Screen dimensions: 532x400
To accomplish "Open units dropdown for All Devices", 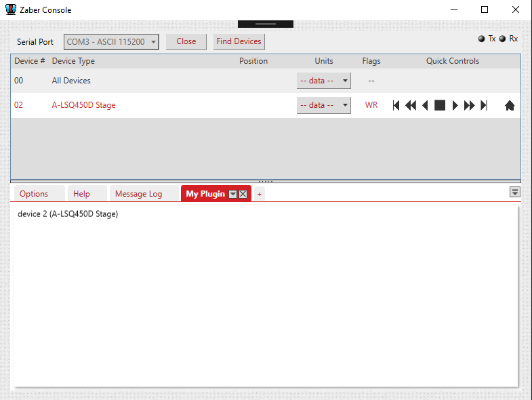I will point(324,81).
